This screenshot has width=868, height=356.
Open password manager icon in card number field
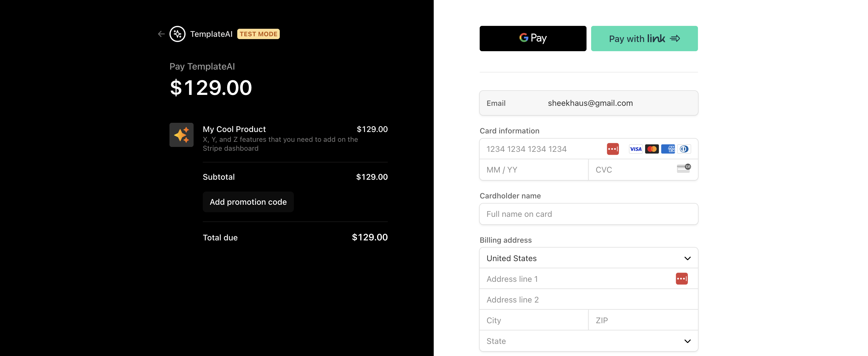pyautogui.click(x=613, y=149)
